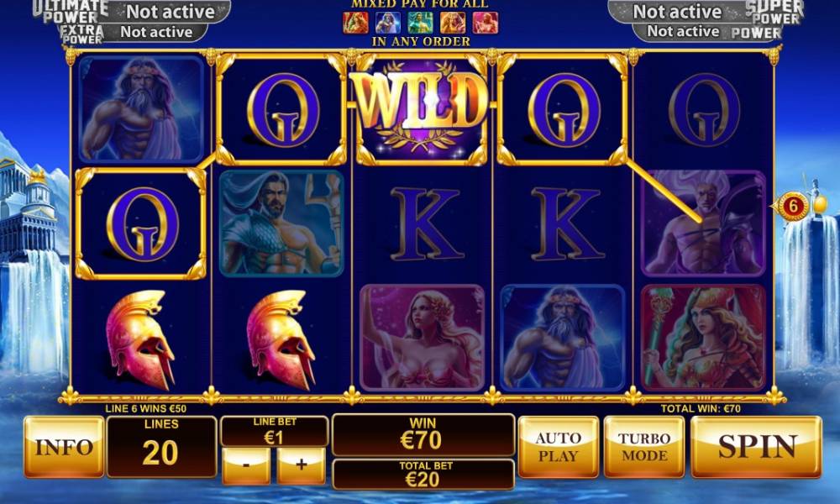The image size is (840, 504).
Task: Click the WILD symbol on reel three
Action: pyautogui.click(x=421, y=109)
